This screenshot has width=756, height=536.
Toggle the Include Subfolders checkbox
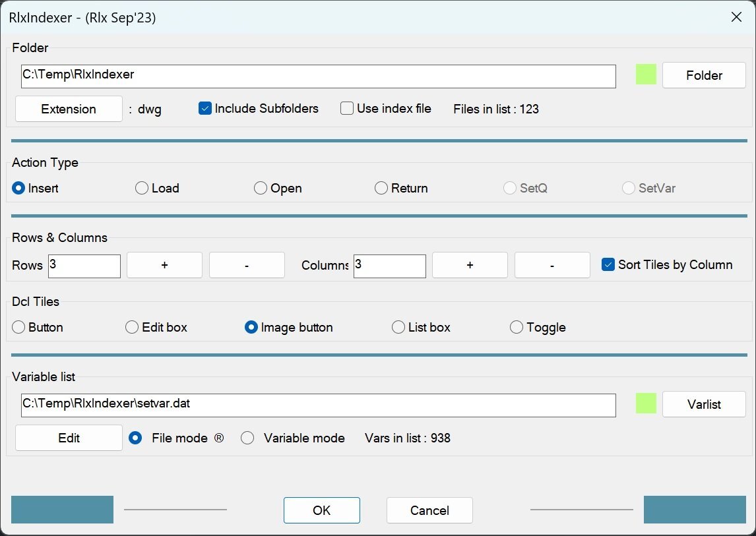(205, 109)
